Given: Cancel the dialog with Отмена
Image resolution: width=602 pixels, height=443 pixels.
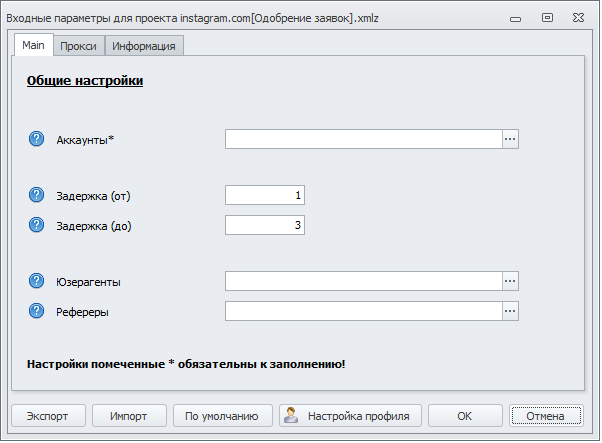Looking at the screenshot, I should (546, 416).
